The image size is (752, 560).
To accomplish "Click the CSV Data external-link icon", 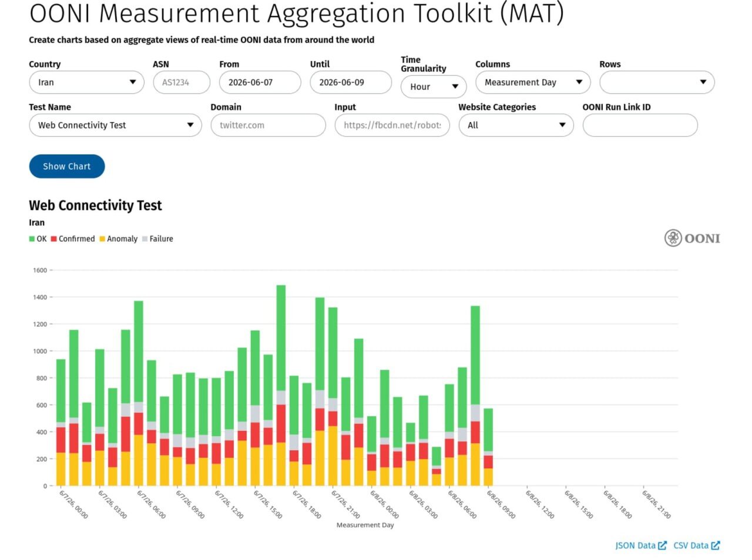I will (715, 545).
